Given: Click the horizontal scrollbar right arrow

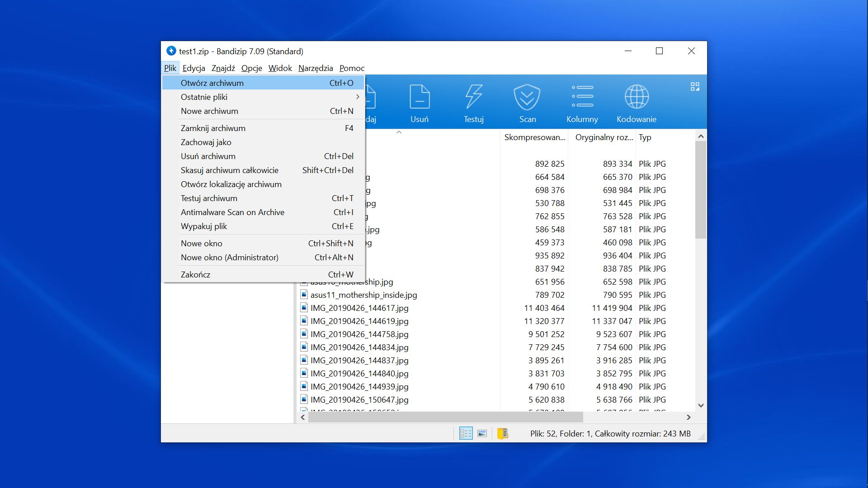Looking at the screenshot, I should pyautogui.click(x=689, y=417).
